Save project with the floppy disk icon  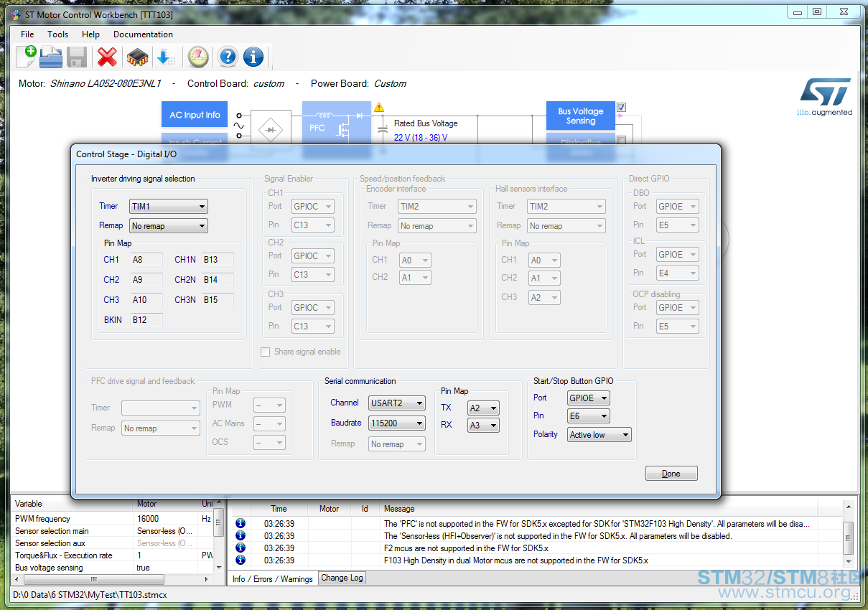pos(77,57)
